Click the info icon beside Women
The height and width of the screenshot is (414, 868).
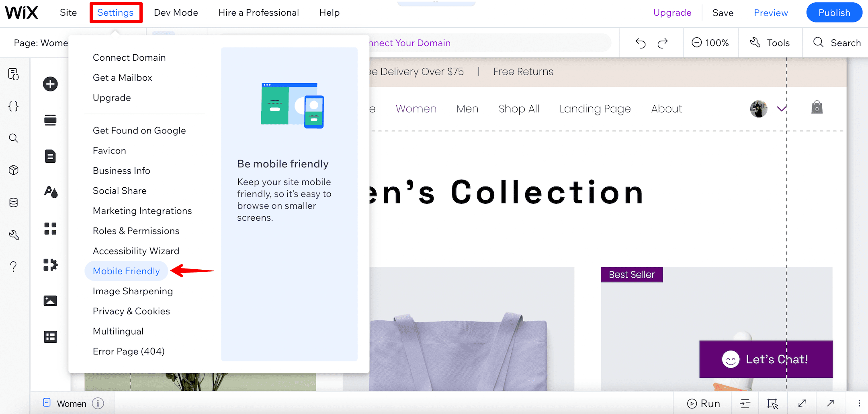tap(98, 403)
